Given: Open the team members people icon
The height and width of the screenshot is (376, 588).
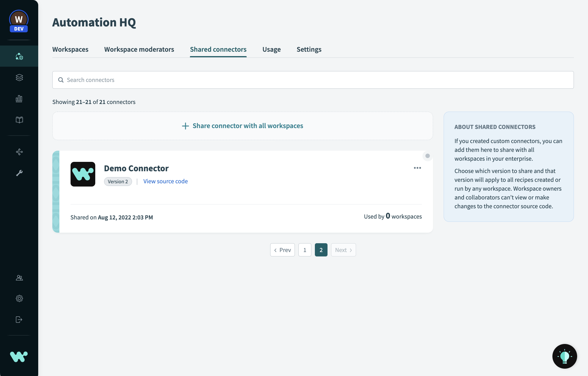Looking at the screenshot, I should click(19, 278).
